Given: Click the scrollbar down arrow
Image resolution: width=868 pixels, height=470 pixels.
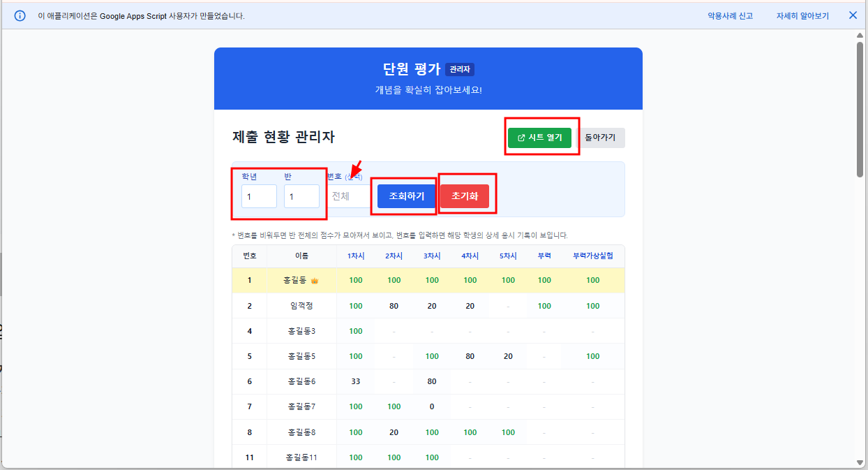Looking at the screenshot, I should coord(860,462).
